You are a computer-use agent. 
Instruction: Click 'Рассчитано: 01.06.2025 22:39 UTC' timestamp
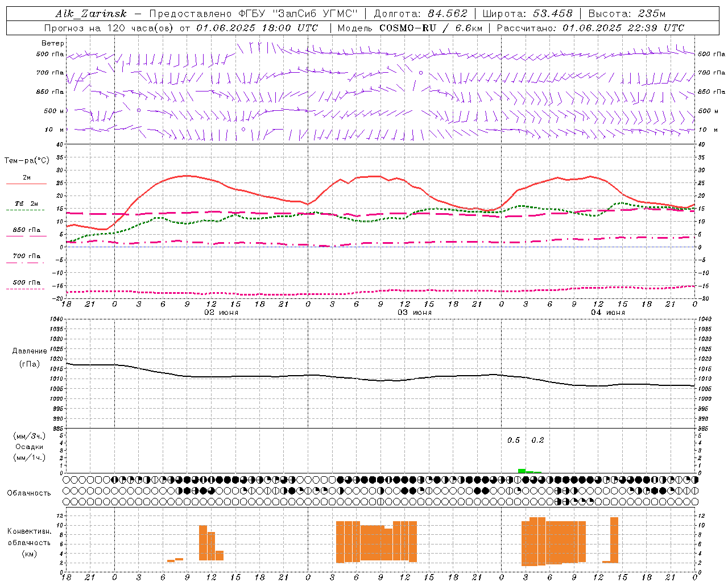point(590,28)
